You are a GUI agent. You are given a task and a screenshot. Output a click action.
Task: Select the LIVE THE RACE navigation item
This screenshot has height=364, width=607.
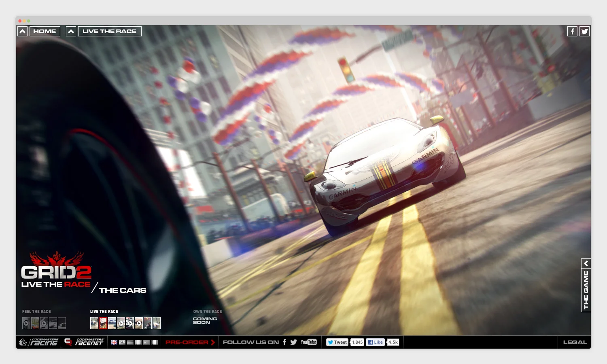click(109, 31)
